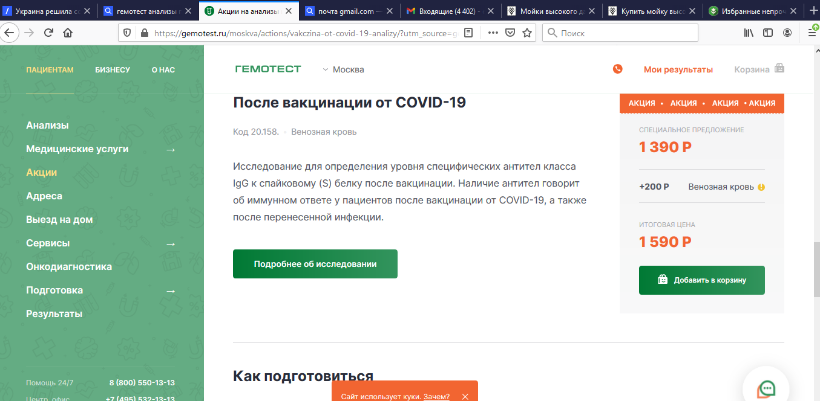Image resolution: width=820 pixels, height=401 pixels.
Task: Close the cookie notice banner
Action: (464, 396)
